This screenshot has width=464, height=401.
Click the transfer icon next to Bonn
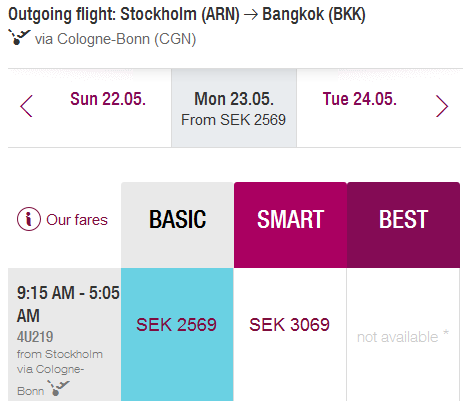[x=58, y=388]
